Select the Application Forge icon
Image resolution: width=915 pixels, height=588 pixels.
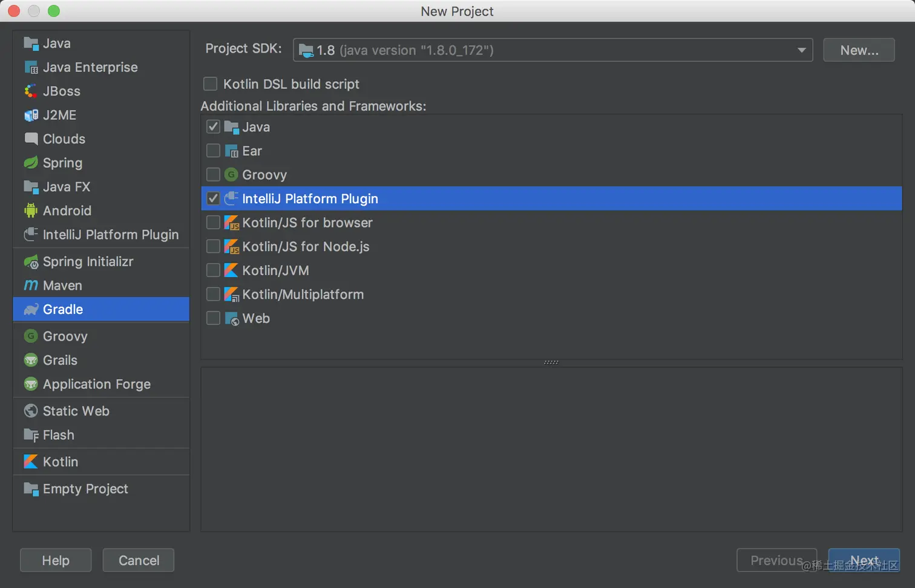[x=31, y=384]
